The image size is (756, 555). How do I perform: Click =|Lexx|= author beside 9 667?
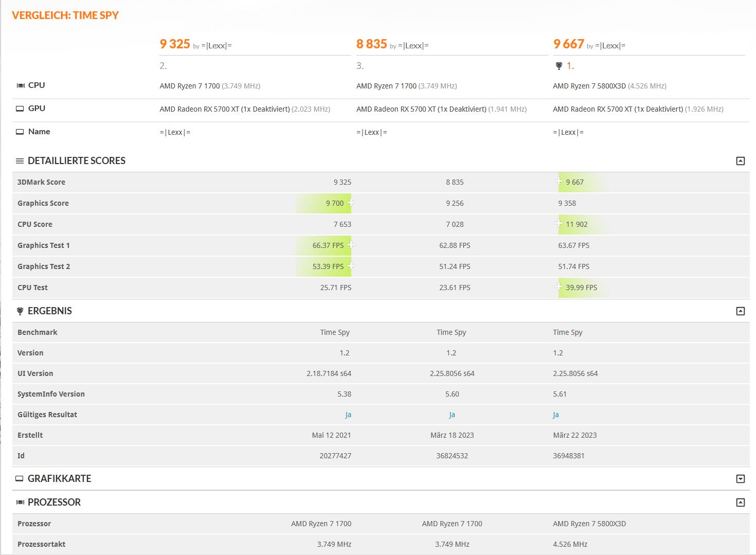(x=610, y=46)
